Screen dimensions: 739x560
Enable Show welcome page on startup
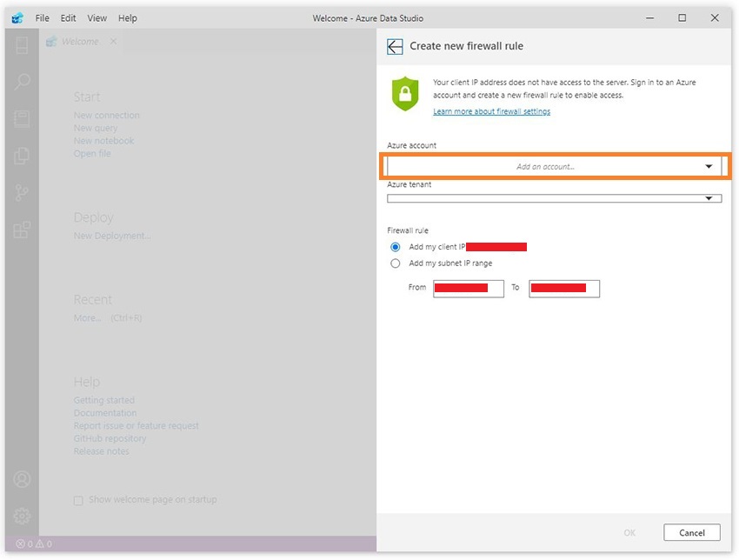(x=77, y=499)
